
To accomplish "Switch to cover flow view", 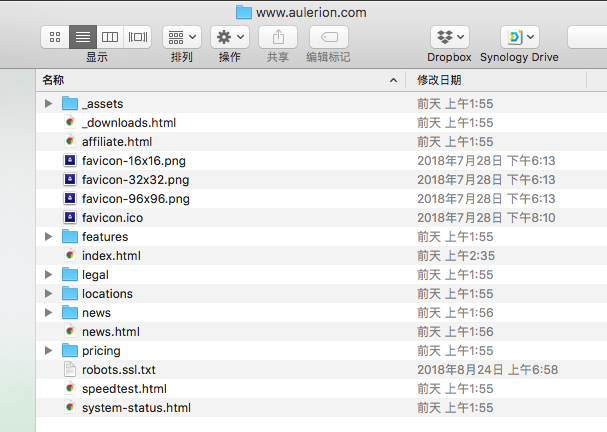I will (x=137, y=37).
